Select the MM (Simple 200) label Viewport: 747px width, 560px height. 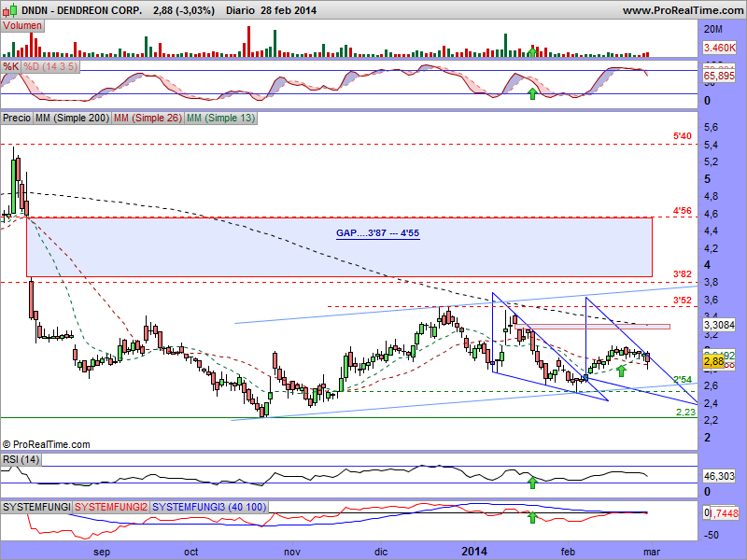pyautogui.click(x=72, y=118)
